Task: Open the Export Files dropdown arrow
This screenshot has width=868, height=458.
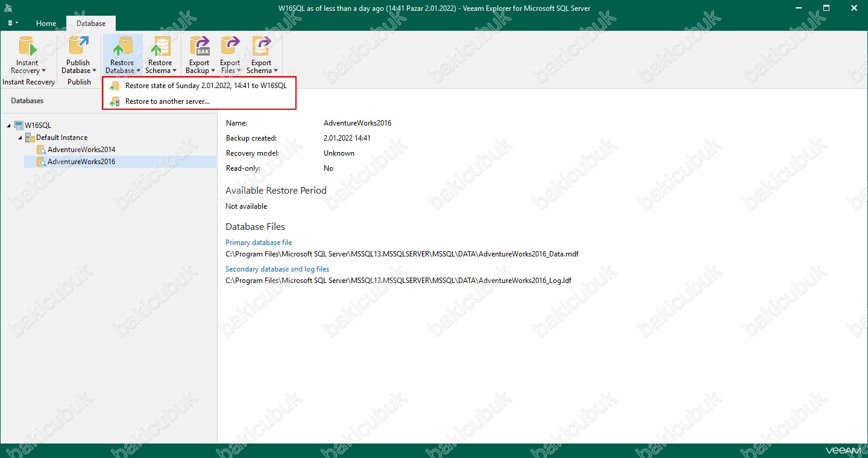Action: tap(239, 71)
